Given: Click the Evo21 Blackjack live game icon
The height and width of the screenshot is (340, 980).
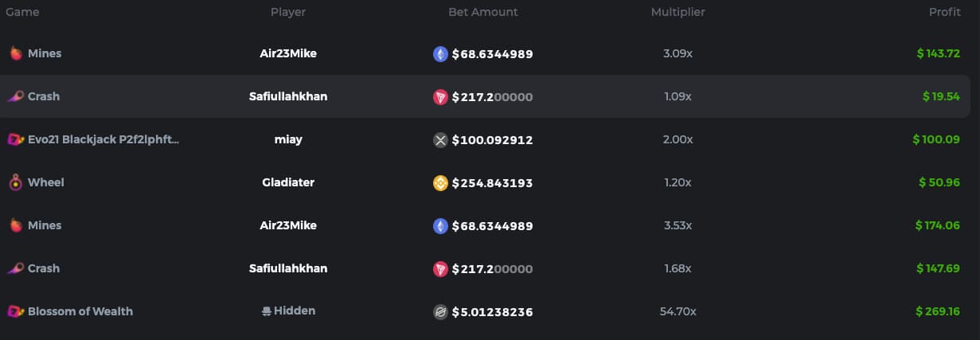Looking at the screenshot, I should (15, 140).
